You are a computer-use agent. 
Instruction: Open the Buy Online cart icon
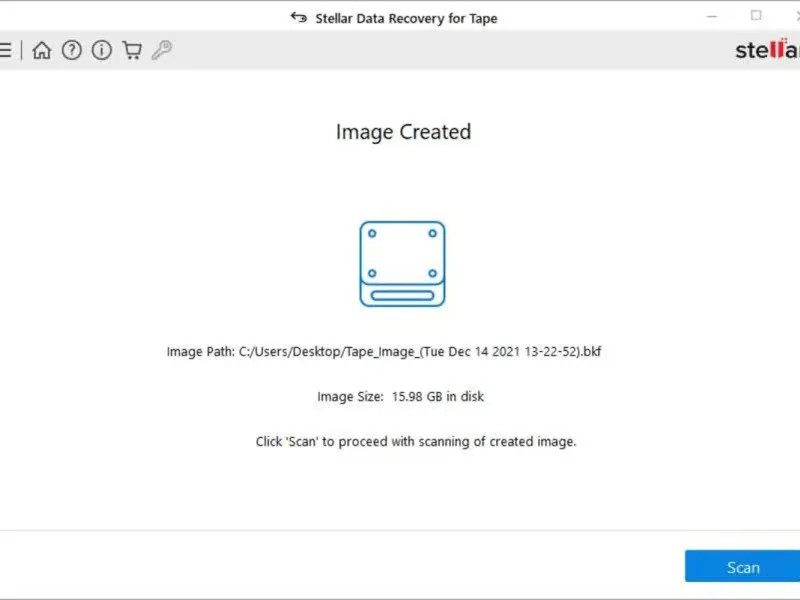coord(132,51)
